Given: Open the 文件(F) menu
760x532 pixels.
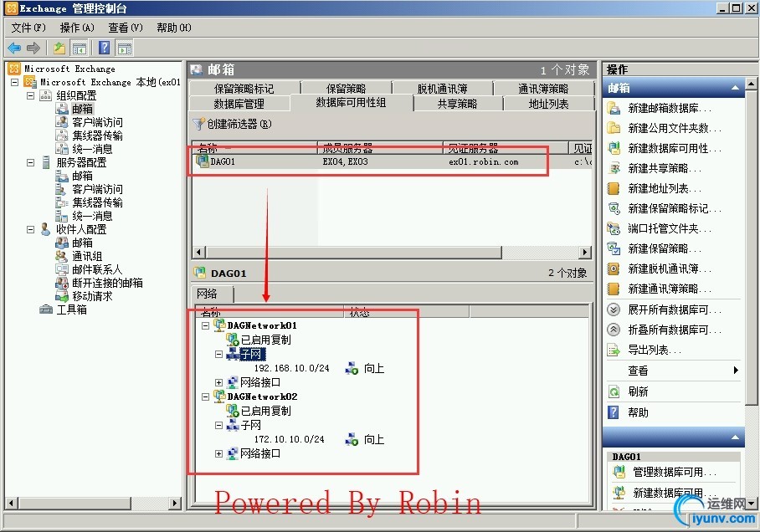Looking at the screenshot, I should (28, 28).
